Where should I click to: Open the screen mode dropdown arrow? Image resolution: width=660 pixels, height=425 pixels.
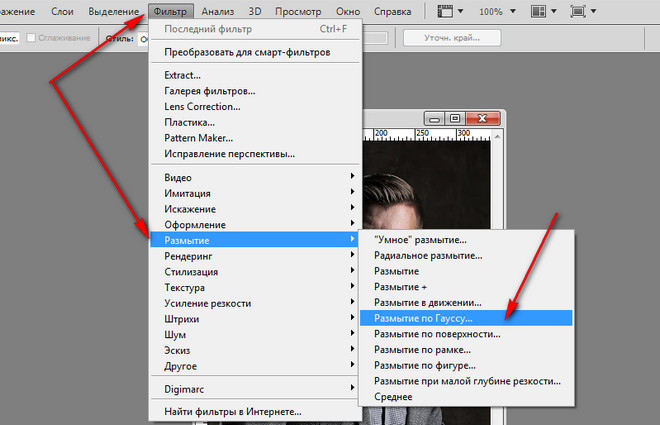tap(593, 11)
